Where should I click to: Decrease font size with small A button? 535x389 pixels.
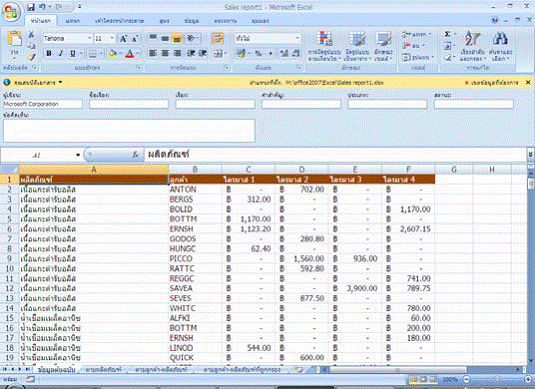(x=135, y=39)
